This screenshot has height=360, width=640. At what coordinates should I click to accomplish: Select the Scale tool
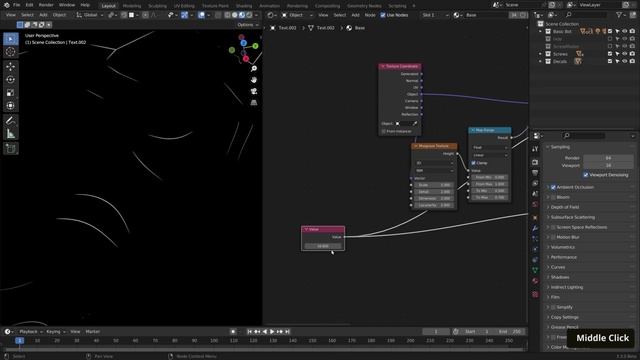[x=11, y=93]
